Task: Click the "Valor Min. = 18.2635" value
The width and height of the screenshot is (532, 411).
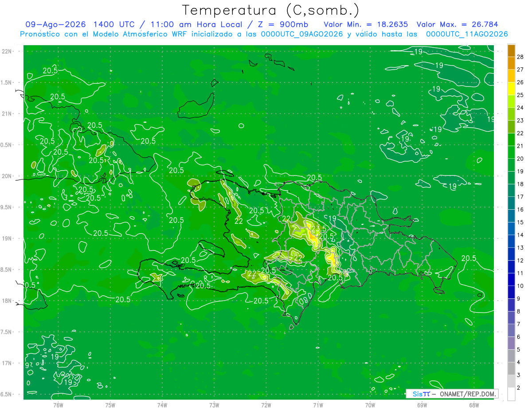Action: tap(366, 24)
